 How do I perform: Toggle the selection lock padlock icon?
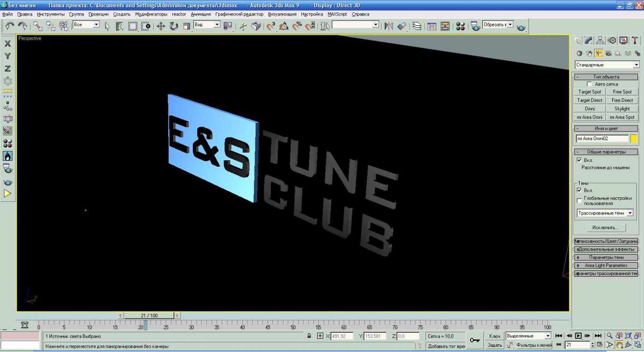(x=309, y=336)
